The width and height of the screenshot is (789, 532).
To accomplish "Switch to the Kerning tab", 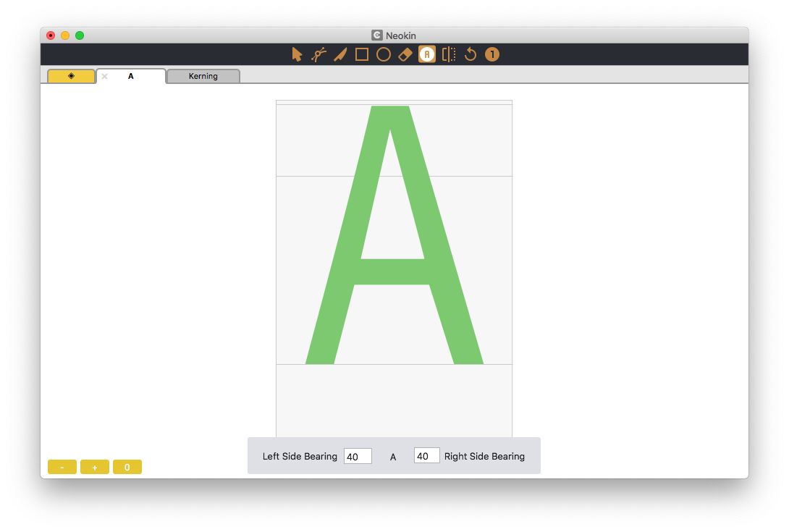I will click(x=203, y=76).
